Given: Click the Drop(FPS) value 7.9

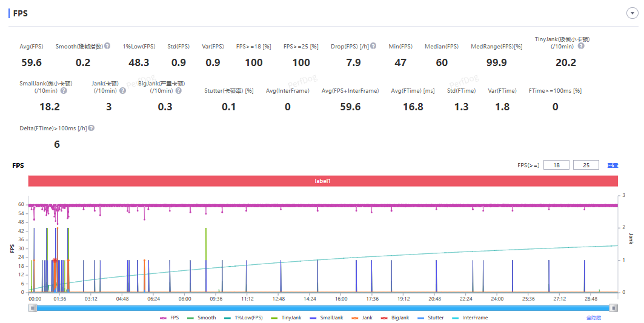Looking at the screenshot, I should pos(354,62).
